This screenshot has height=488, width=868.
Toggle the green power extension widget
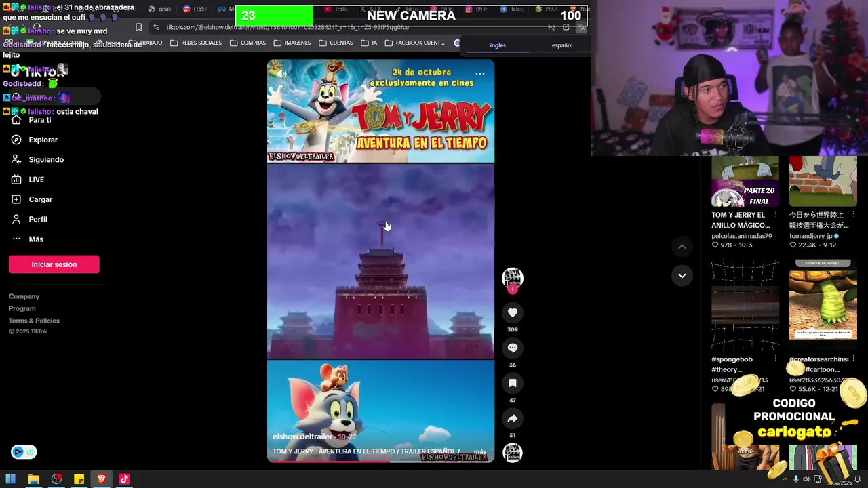pyautogui.click(x=30, y=452)
